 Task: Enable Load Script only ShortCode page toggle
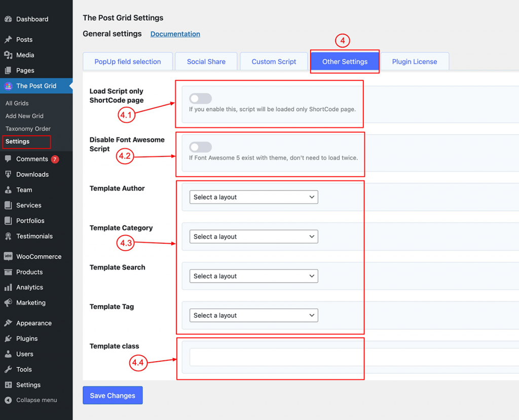pyautogui.click(x=201, y=98)
